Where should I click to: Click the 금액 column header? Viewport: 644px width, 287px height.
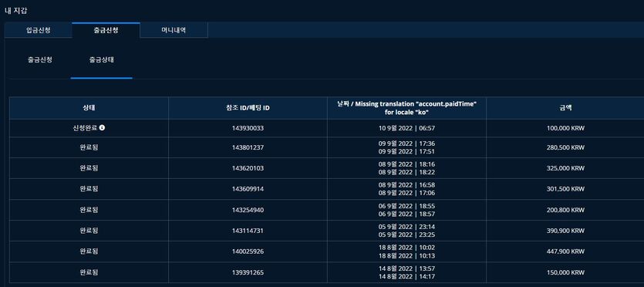[x=565, y=108]
